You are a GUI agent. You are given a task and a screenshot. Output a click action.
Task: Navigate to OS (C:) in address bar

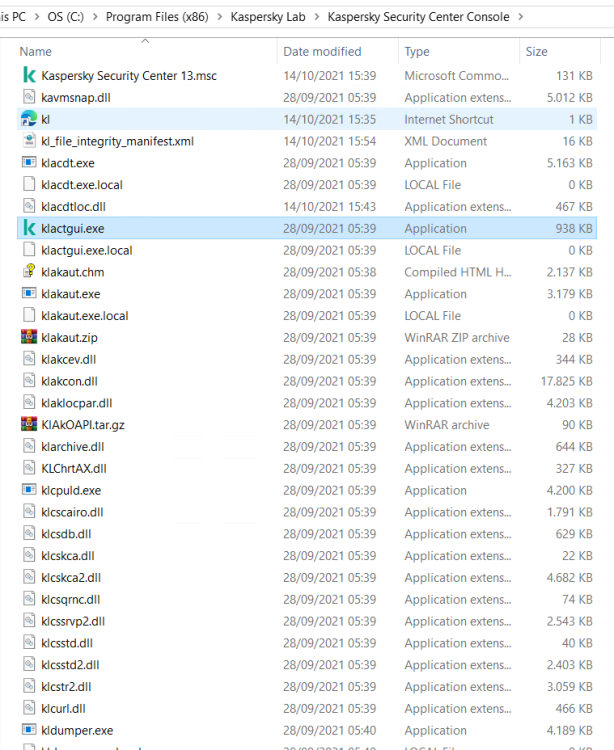click(66, 17)
